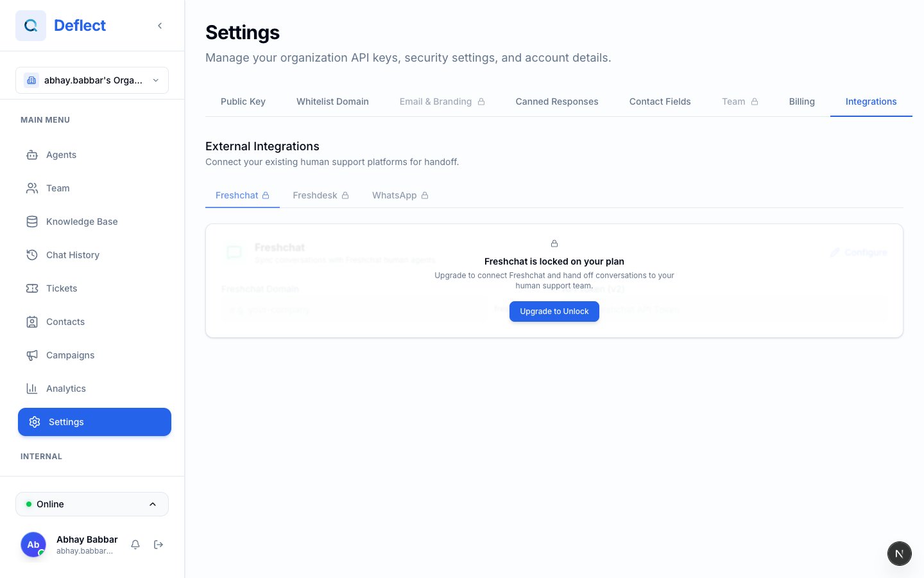Select the locked Team settings tab
Viewport: 924px width, 578px height.
(x=740, y=101)
